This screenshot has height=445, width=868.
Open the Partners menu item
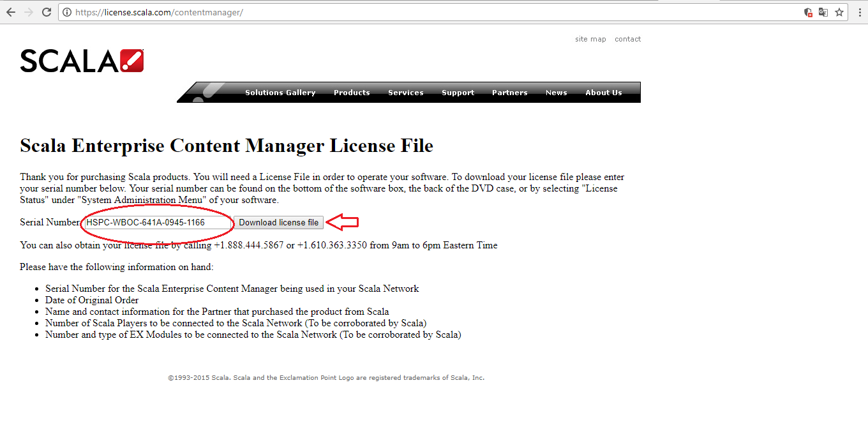coord(509,93)
